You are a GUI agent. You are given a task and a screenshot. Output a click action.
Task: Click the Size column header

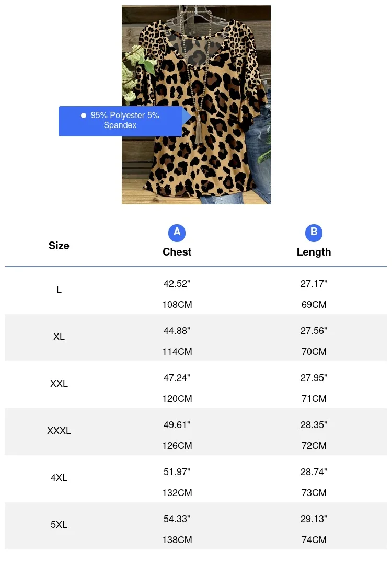click(x=59, y=246)
